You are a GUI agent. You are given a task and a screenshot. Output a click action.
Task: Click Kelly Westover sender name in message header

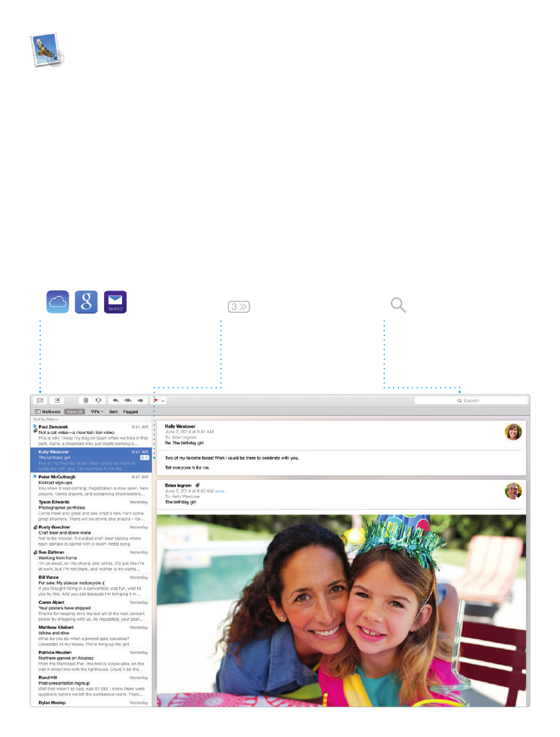[180, 426]
